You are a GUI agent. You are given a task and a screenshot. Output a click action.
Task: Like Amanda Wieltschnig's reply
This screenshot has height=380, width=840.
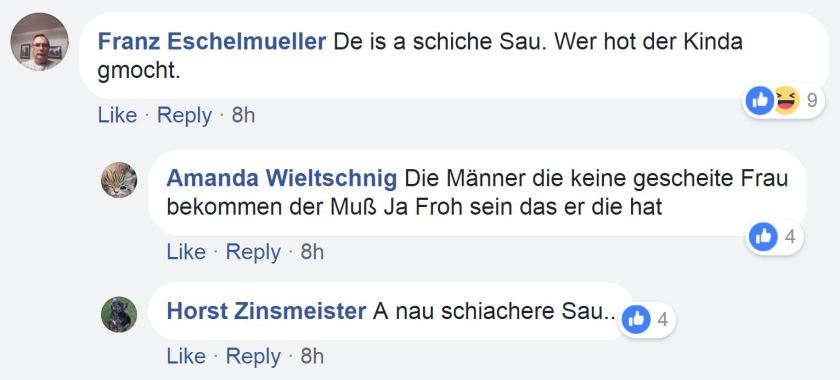point(186,251)
